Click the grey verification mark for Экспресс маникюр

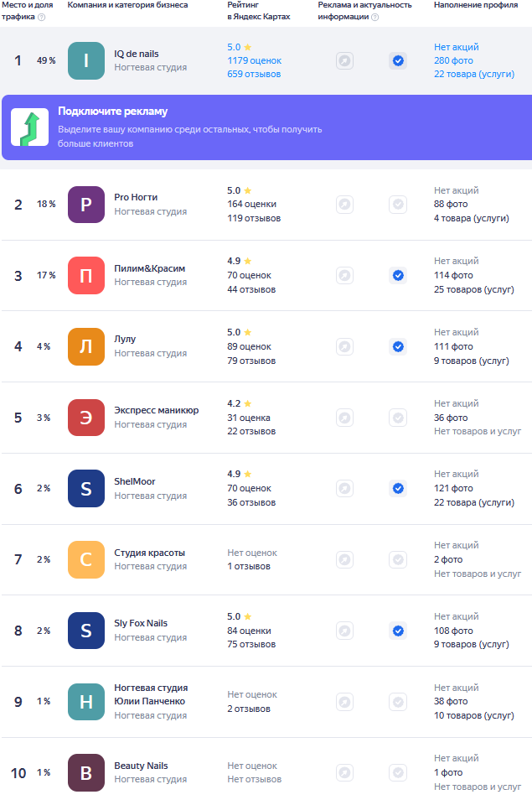click(398, 418)
